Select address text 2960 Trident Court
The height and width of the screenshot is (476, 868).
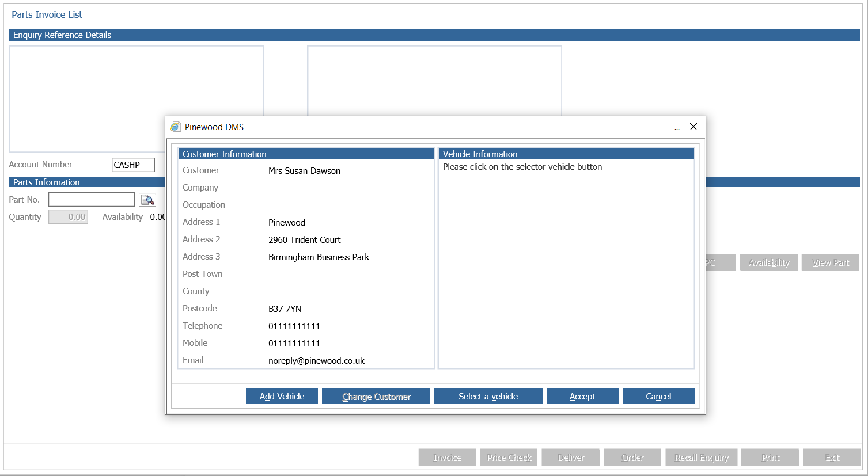[x=304, y=240]
